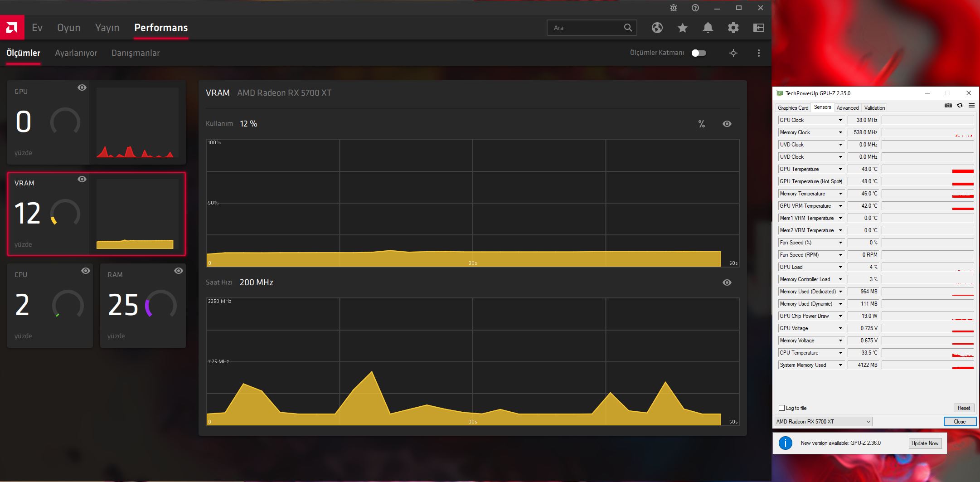Screen dimensions: 980x482
Task: Click the GPU-Z title bar app icon
Action: coord(780,93)
